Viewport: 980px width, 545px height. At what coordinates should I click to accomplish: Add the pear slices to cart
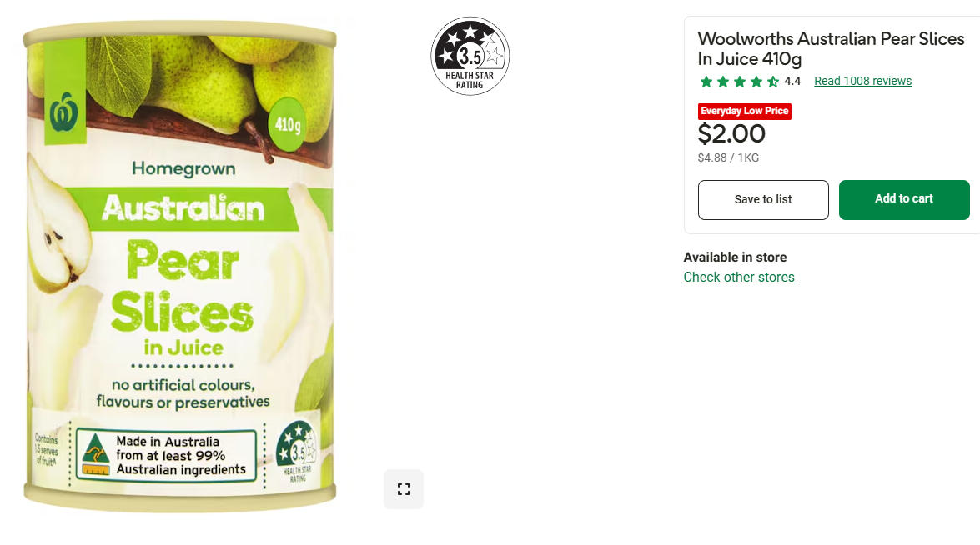904,200
